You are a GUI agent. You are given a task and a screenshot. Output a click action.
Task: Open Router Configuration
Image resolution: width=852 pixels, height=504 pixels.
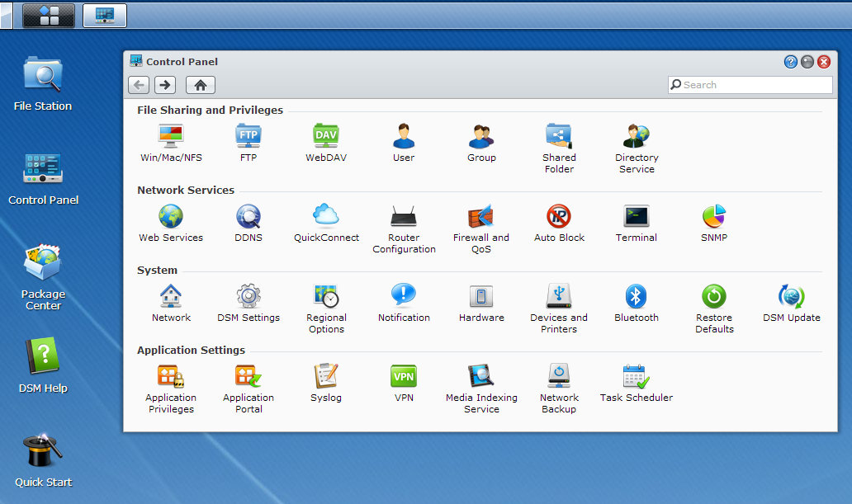(404, 228)
